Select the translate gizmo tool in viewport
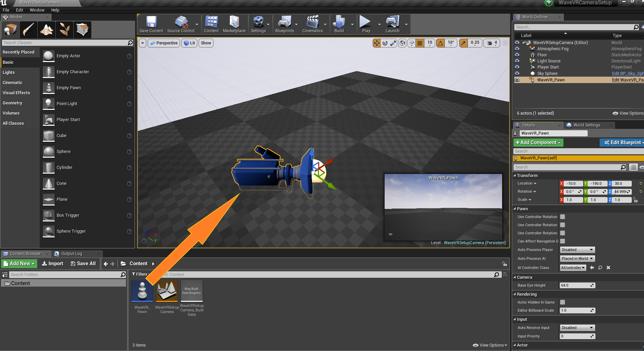 [x=376, y=43]
